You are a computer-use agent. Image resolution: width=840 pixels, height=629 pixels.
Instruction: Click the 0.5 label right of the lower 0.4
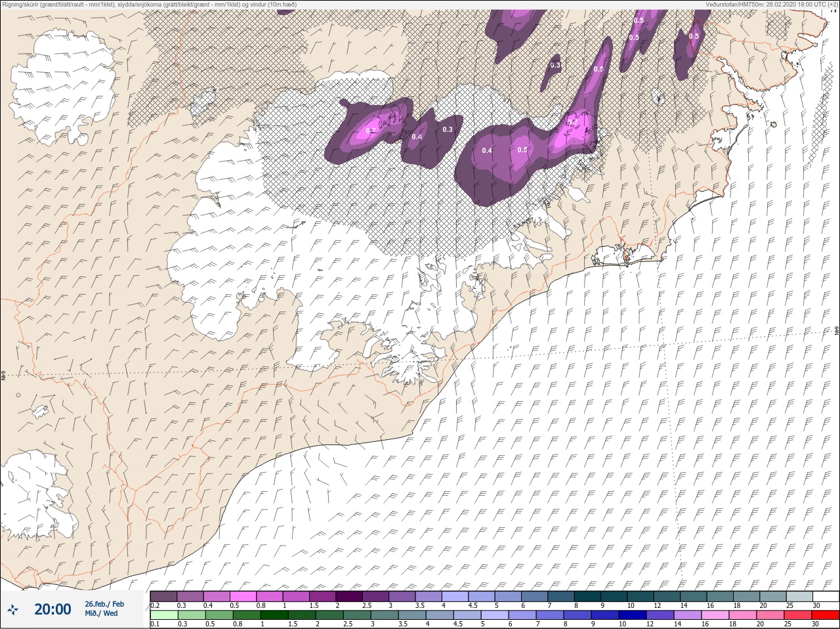pyautogui.click(x=522, y=150)
